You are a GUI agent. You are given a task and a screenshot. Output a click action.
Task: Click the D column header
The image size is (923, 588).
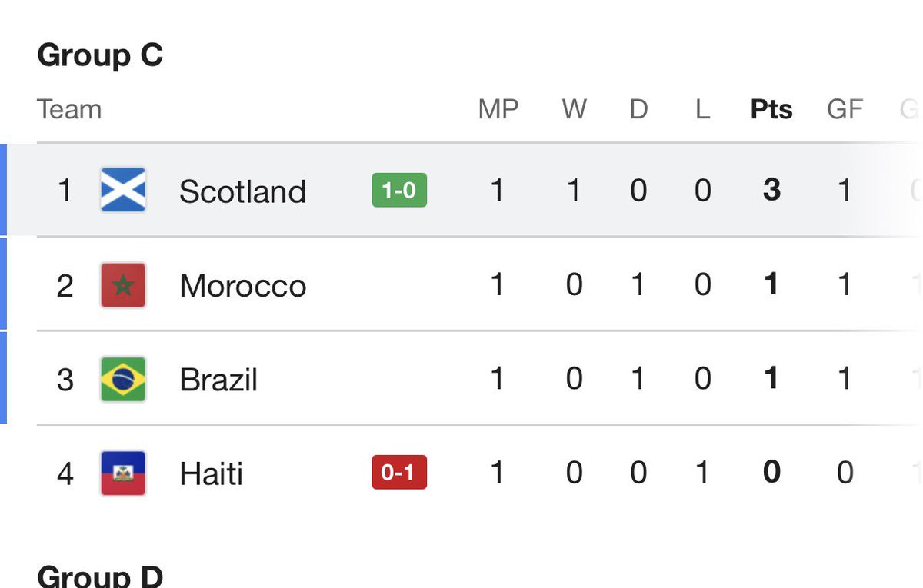(638, 109)
